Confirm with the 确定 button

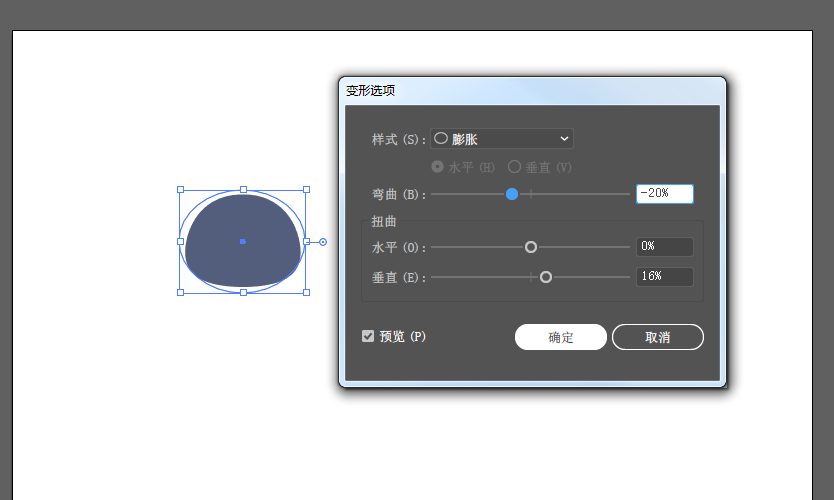point(561,337)
